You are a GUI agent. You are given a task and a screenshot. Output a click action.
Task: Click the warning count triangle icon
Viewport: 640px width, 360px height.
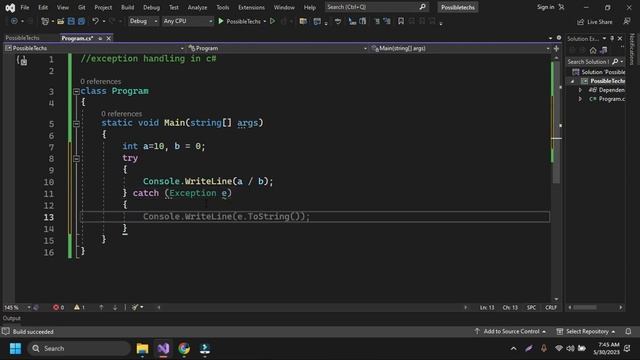click(77, 307)
